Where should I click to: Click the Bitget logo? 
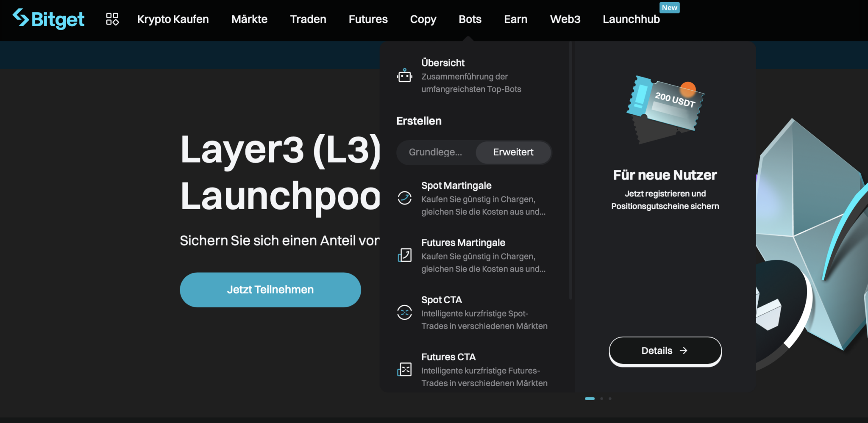pyautogui.click(x=48, y=19)
